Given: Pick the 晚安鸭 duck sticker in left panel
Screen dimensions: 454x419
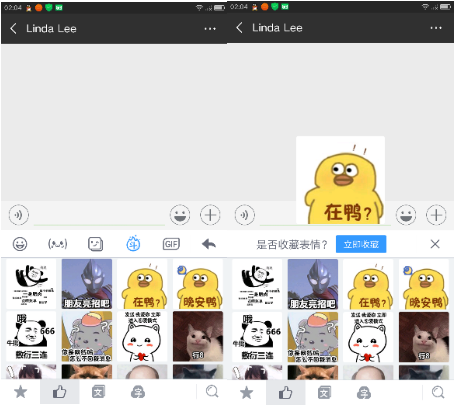Looking at the screenshot, I should pos(198,284).
